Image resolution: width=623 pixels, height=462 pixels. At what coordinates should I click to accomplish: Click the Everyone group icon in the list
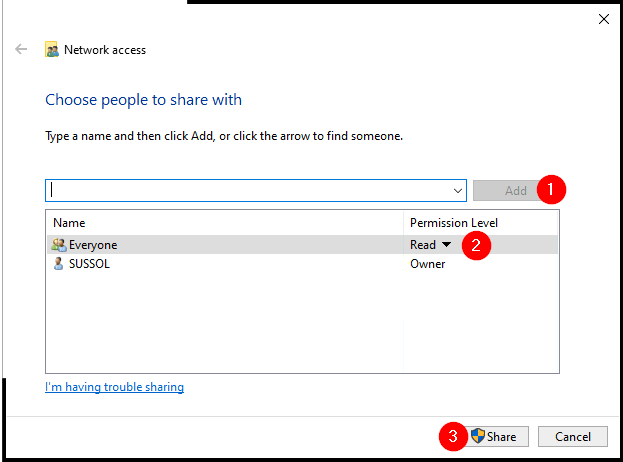tap(59, 245)
